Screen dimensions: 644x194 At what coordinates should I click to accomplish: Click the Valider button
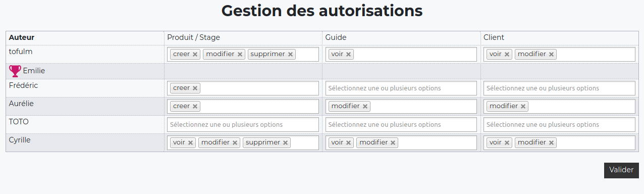[621, 170]
